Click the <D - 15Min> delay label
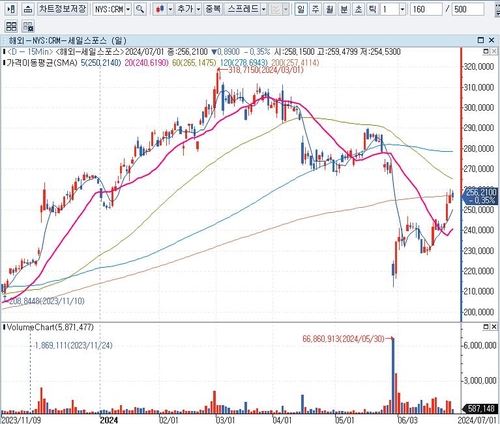The height and width of the screenshot is (424, 500). pyautogui.click(x=29, y=52)
